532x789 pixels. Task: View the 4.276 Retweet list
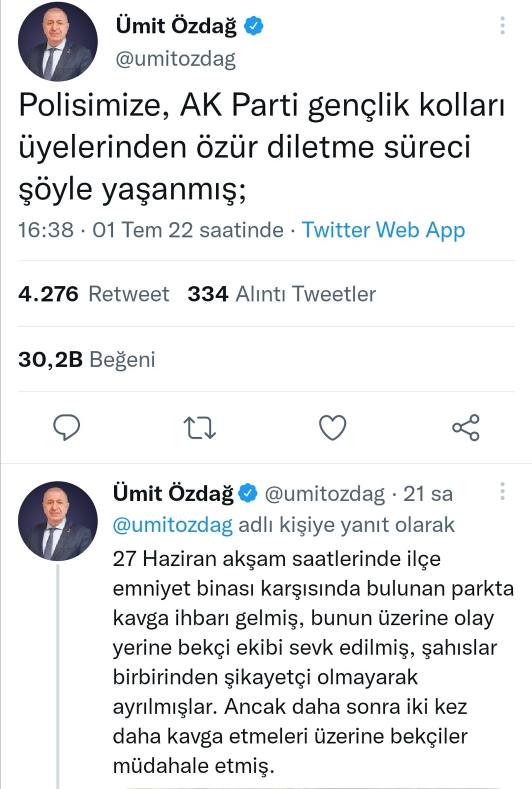click(94, 294)
